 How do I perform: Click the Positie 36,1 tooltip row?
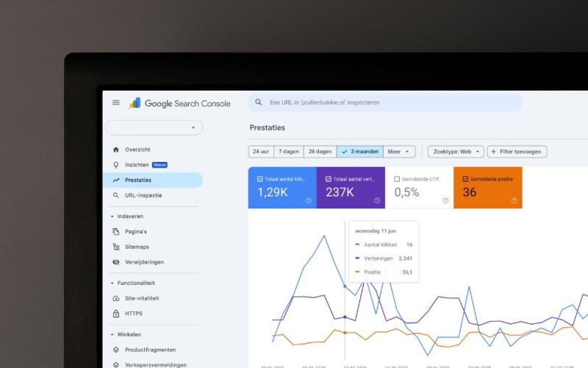point(384,272)
